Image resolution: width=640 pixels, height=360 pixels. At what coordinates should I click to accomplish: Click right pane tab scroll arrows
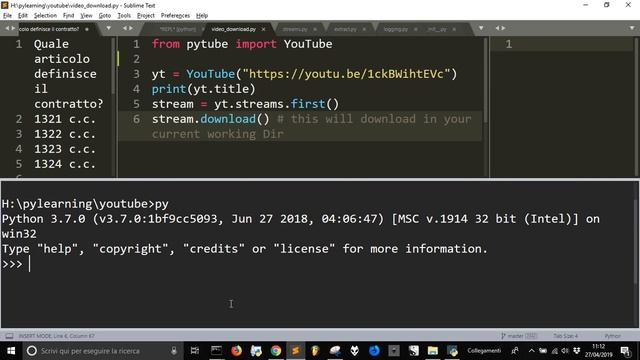click(500, 28)
